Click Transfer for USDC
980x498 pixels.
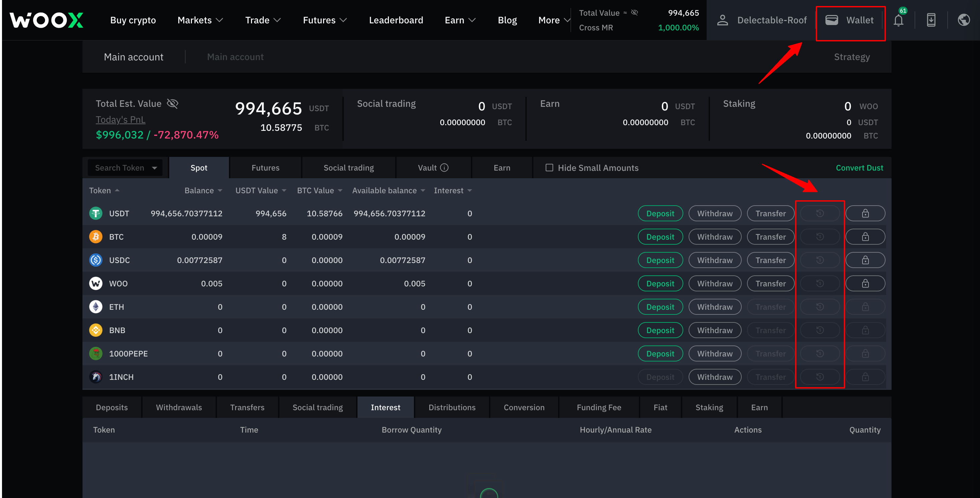coord(770,260)
